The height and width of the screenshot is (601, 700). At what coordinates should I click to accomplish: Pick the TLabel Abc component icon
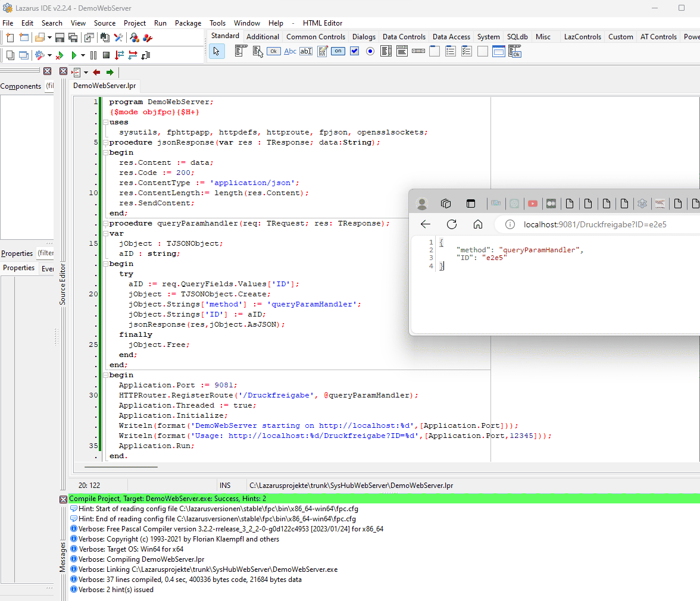[x=290, y=51]
